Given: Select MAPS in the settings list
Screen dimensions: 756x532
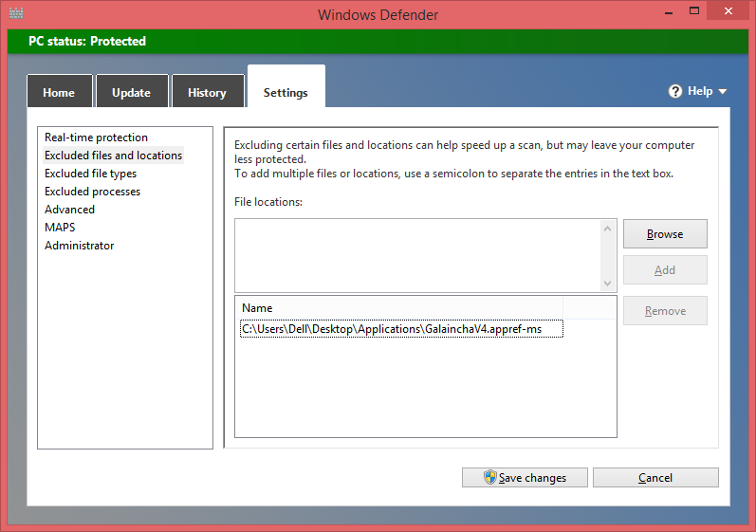Looking at the screenshot, I should pos(59,228).
